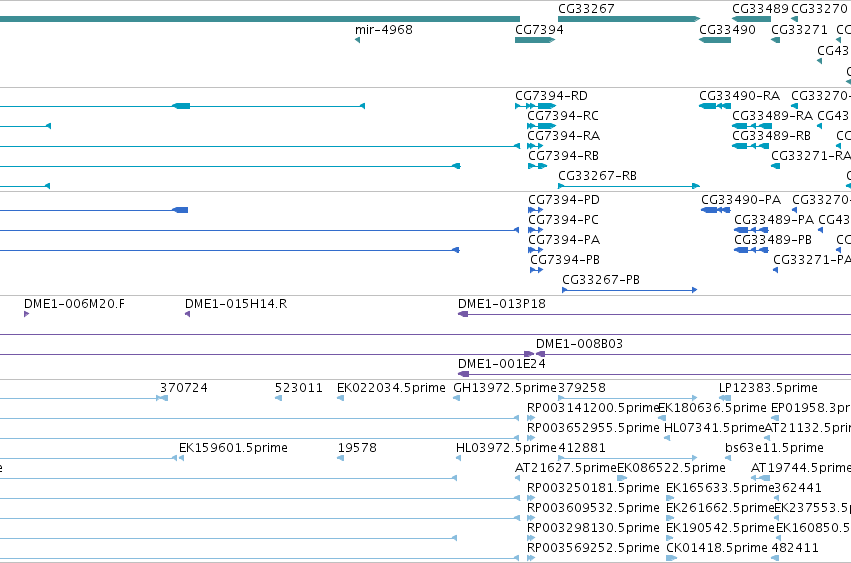Image resolution: width=851 pixels, height=563 pixels.
Task: Select protein CG7394-PB label
Action: (x=564, y=260)
